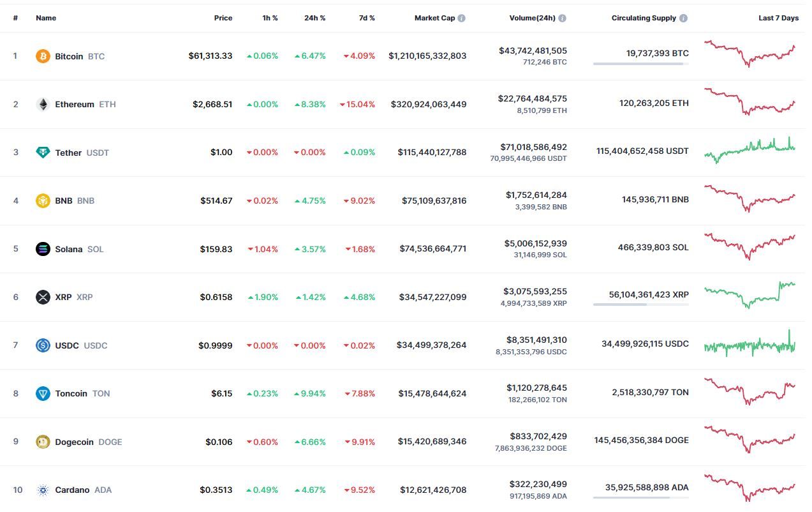Sort table by Price column
Viewport: 812px width, 512px height.
223,18
